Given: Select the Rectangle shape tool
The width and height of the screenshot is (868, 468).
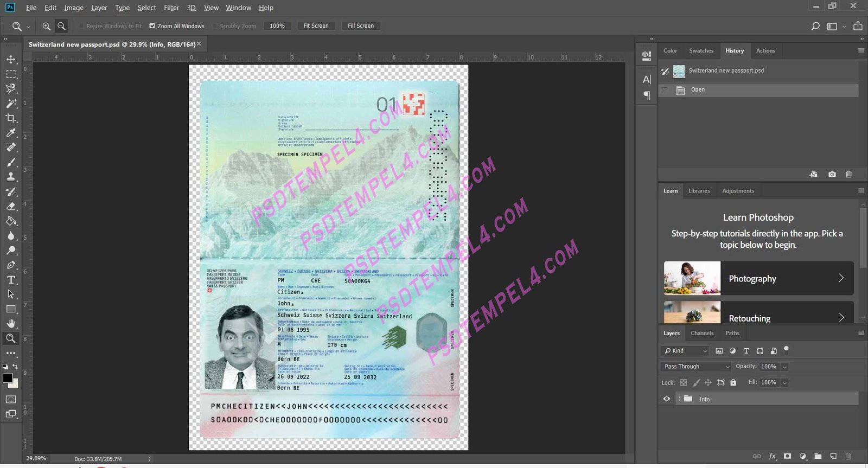Looking at the screenshot, I should click(11, 309).
